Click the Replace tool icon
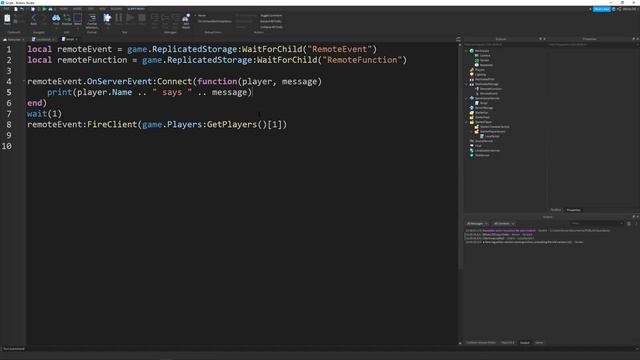This screenshot has width=640, height=360. tap(67, 18)
